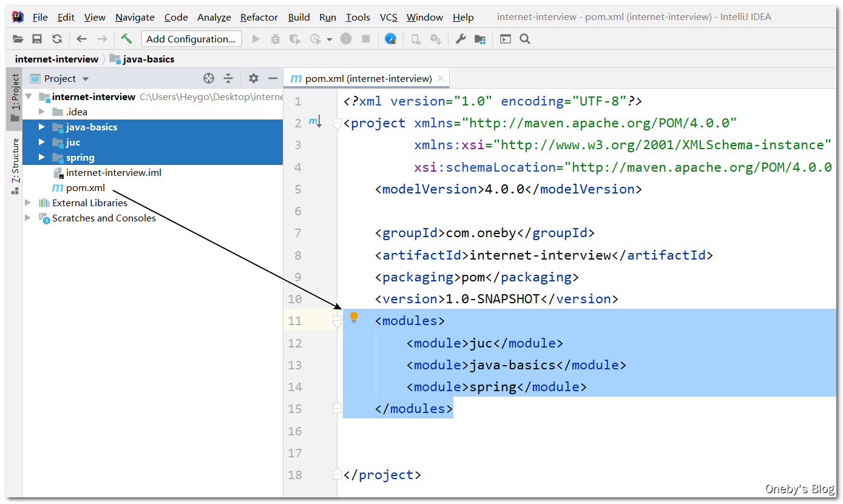
Task: Place cursor on the artifactId line
Action: [544, 255]
